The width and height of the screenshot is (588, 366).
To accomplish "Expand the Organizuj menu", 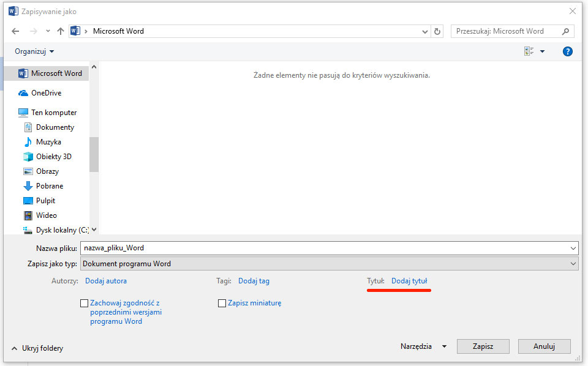I will pyautogui.click(x=34, y=51).
